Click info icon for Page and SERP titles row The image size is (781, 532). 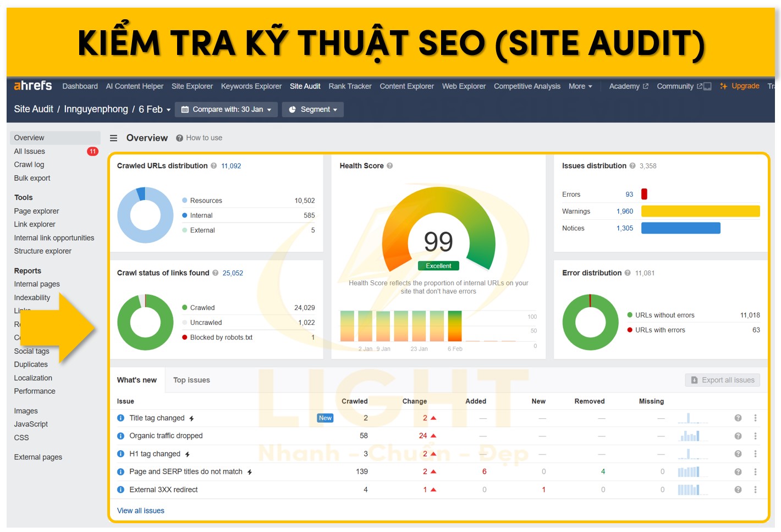click(120, 472)
